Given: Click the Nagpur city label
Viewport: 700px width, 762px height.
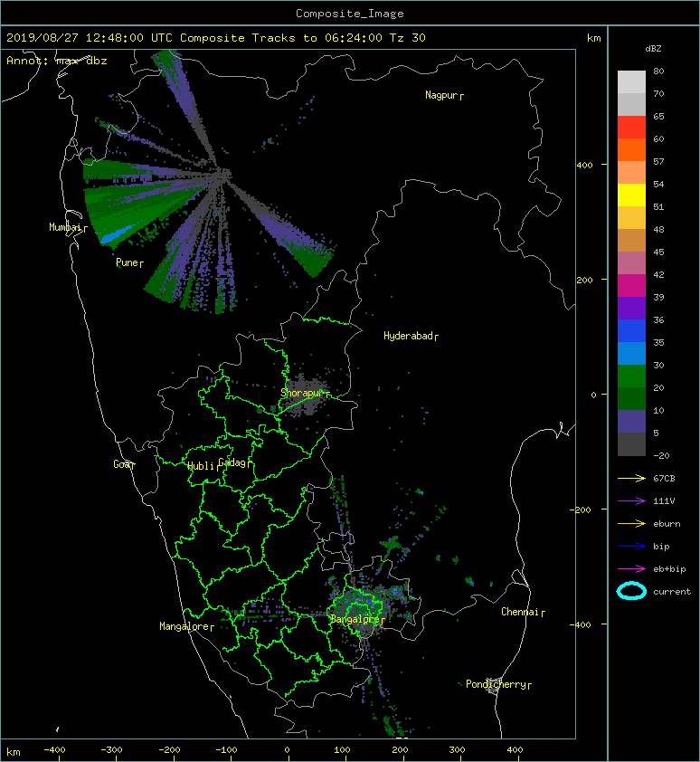Looking at the screenshot, I should coord(441,95).
